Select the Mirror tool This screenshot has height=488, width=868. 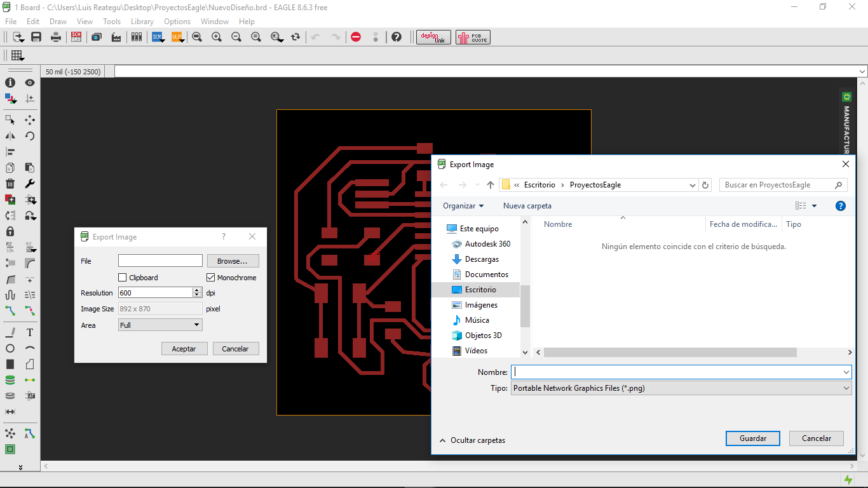(10, 136)
